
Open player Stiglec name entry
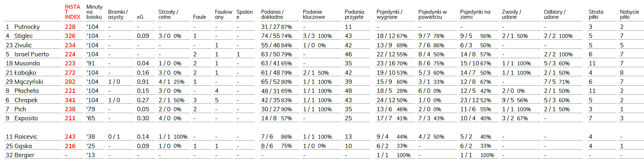pos(23,36)
